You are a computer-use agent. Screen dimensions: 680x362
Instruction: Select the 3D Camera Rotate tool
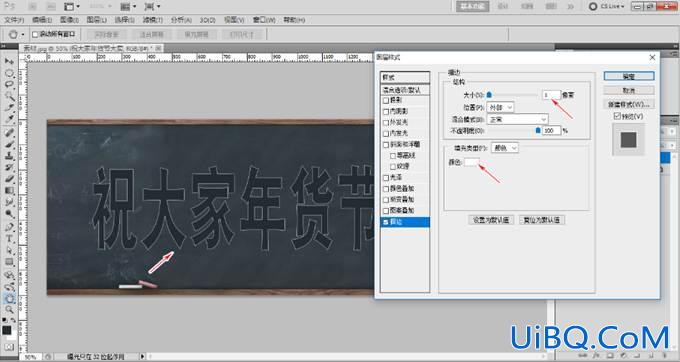pos(9,287)
